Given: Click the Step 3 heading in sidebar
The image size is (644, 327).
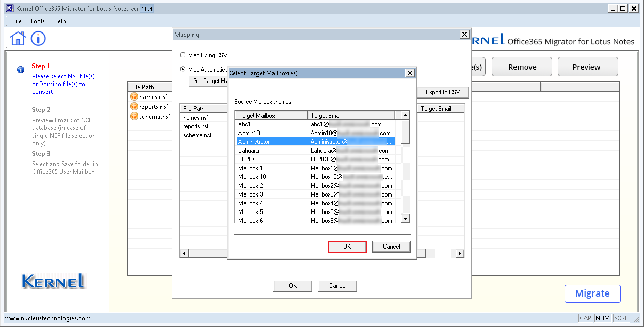Looking at the screenshot, I should click(41, 154).
